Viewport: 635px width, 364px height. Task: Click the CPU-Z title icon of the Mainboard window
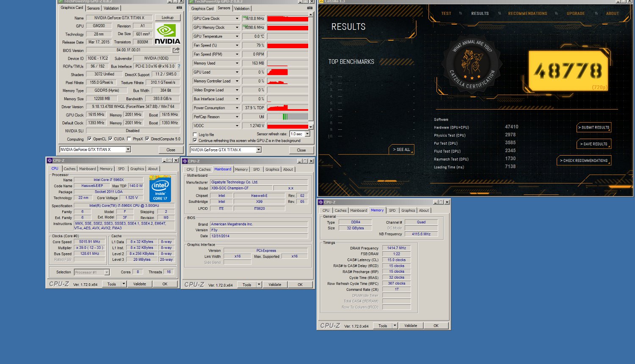(185, 161)
